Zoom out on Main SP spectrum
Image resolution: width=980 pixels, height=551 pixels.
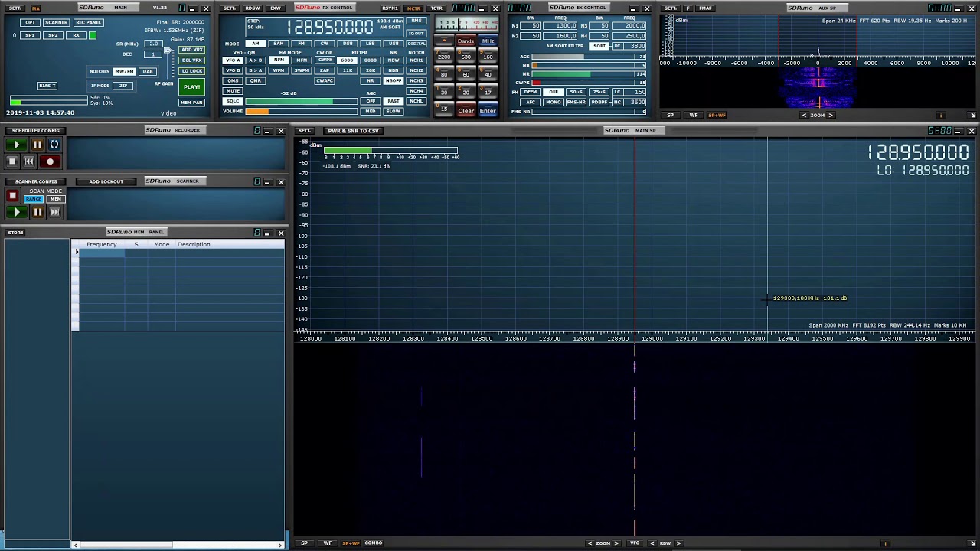[590, 543]
